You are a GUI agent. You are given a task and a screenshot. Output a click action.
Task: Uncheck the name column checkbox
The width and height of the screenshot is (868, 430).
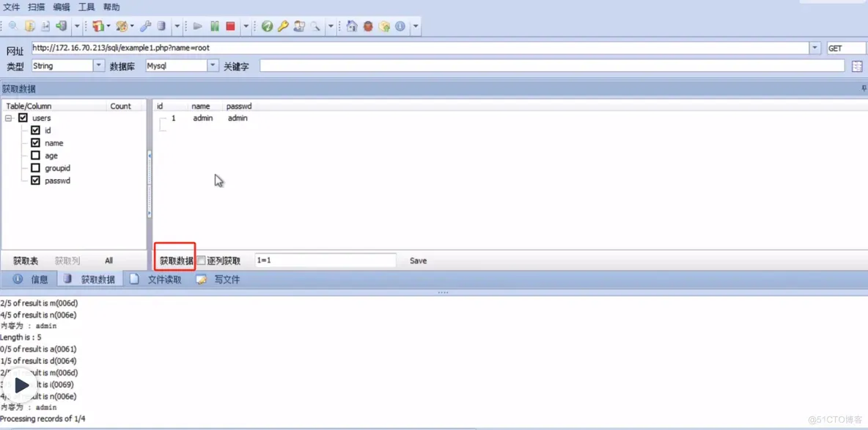pyautogui.click(x=35, y=143)
